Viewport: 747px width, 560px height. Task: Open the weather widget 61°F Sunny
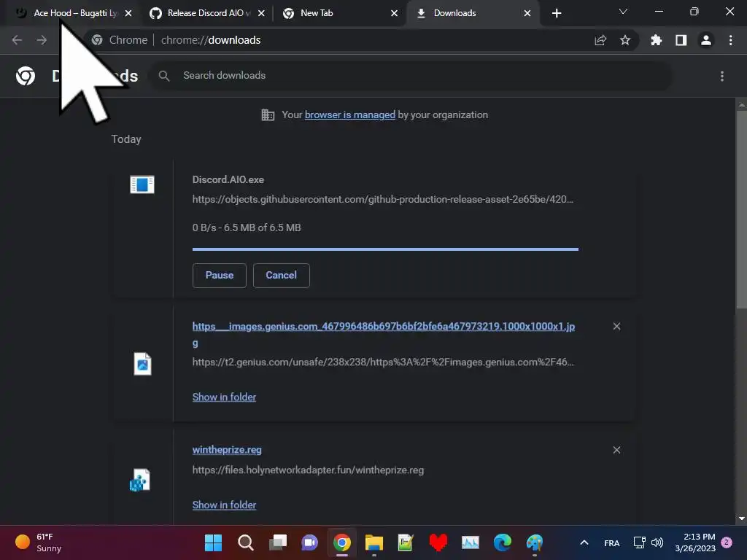point(38,542)
